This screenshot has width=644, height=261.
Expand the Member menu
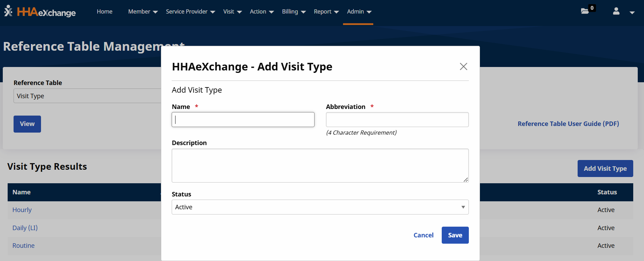click(x=143, y=12)
